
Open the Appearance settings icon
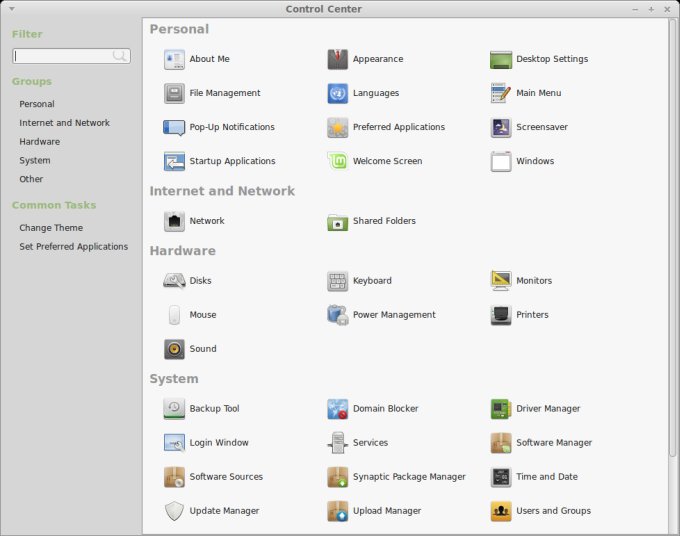[338, 59]
